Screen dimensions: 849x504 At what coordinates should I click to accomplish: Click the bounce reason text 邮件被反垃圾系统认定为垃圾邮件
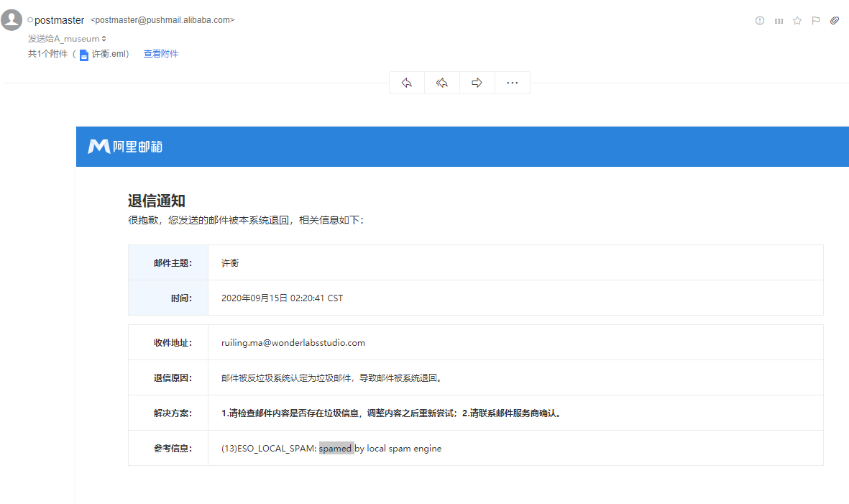click(x=286, y=378)
